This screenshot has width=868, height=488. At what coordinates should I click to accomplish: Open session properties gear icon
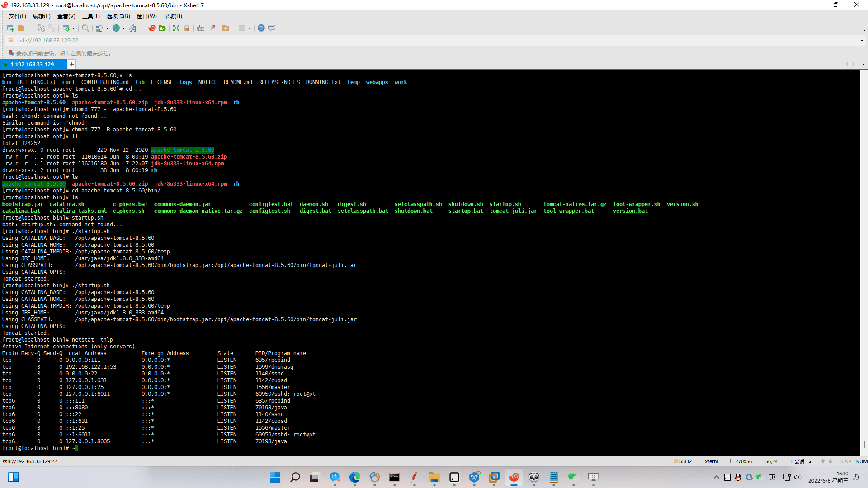pos(66,28)
